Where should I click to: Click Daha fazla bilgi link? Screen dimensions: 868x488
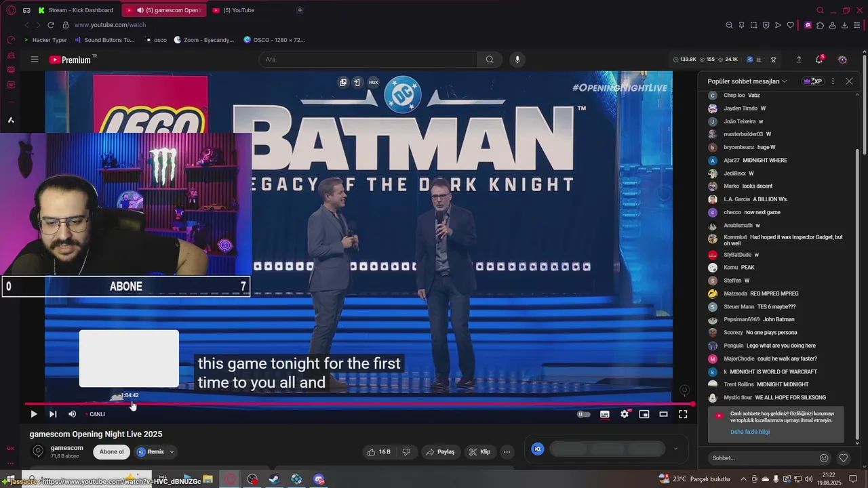point(749,432)
